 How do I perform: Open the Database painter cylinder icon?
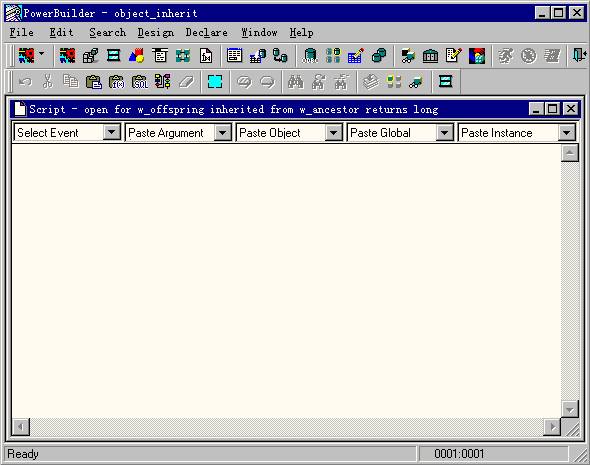point(310,56)
